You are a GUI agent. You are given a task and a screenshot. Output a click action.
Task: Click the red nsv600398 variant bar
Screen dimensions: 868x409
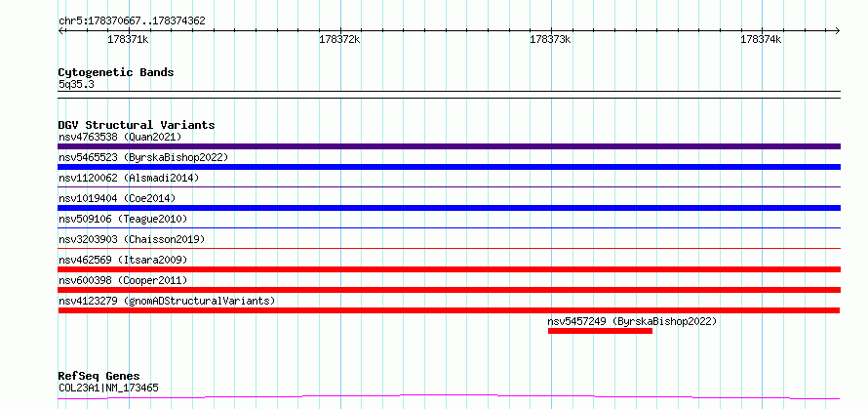pos(449,290)
